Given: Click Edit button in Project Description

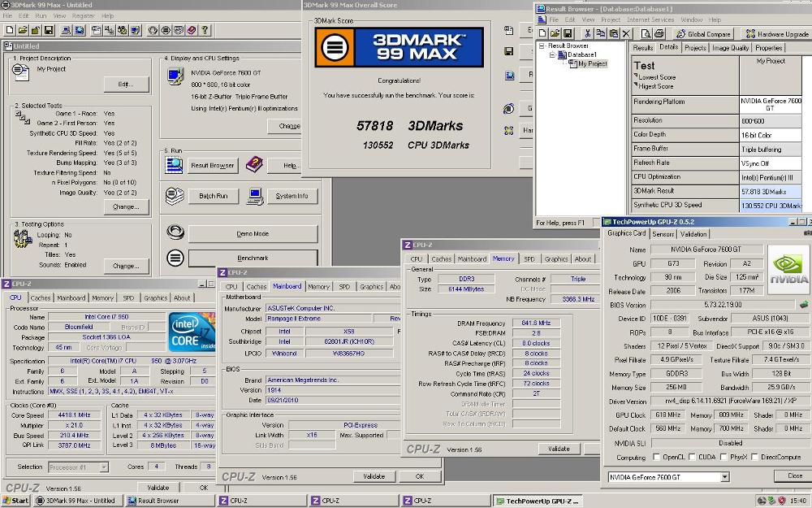Looking at the screenshot, I should click(x=126, y=84).
